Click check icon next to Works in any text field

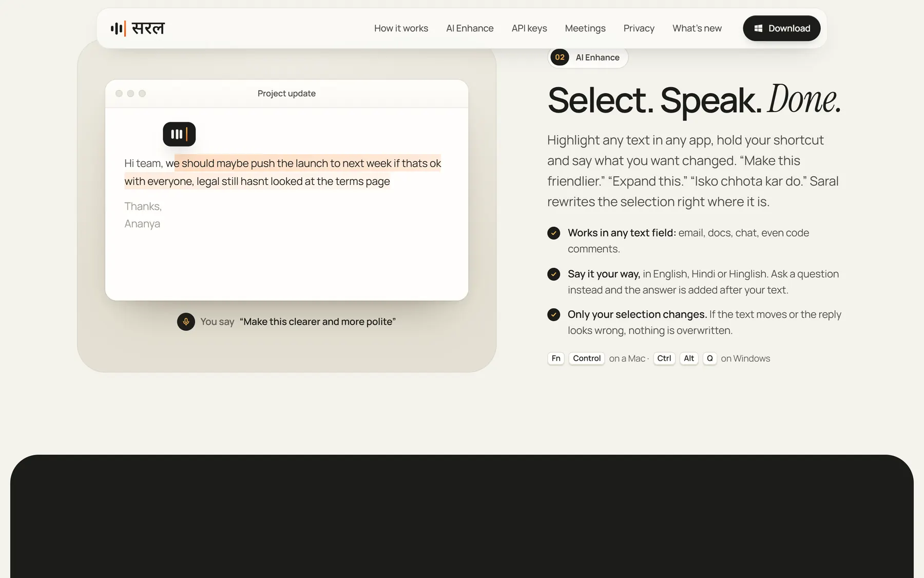click(x=553, y=233)
